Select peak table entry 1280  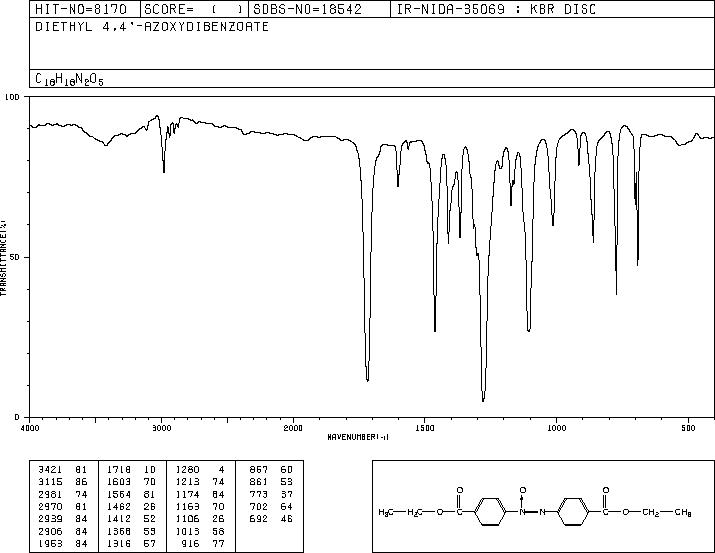pyautogui.click(x=187, y=470)
